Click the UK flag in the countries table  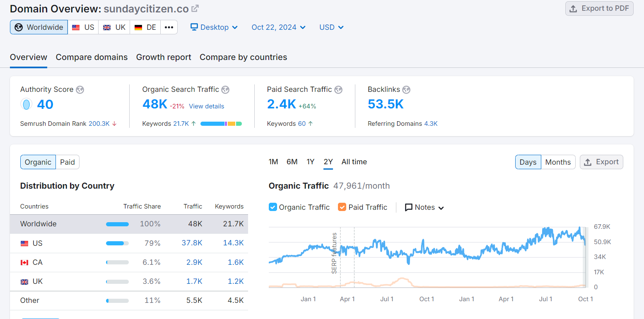click(24, 282)
